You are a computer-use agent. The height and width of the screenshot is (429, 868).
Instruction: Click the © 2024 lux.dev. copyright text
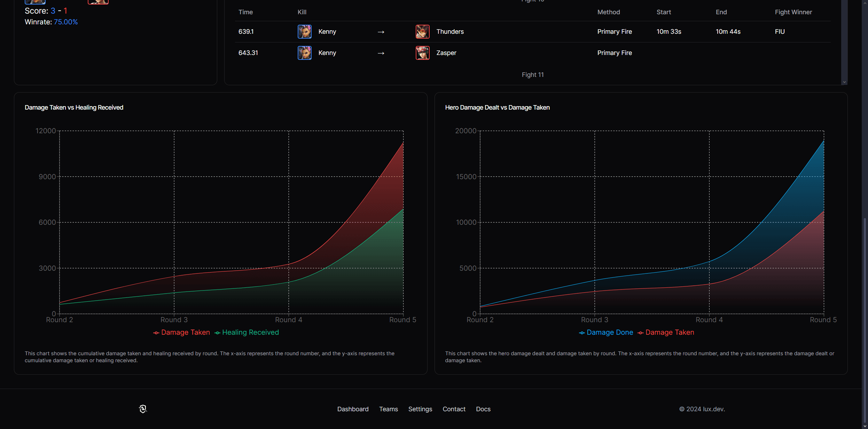click(x=702, y=409)
